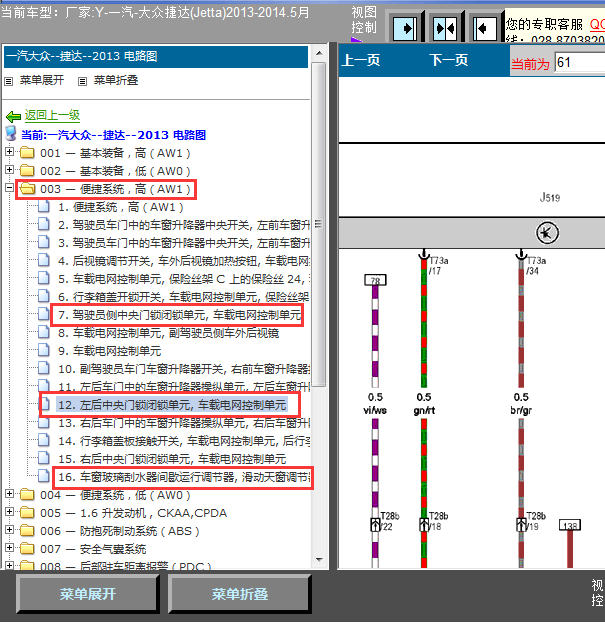Click the tree scrollbar down arrow
Image resolution: width=605 pixels, height=624 pixels.
pyautogui.click(x=319, y=560)
